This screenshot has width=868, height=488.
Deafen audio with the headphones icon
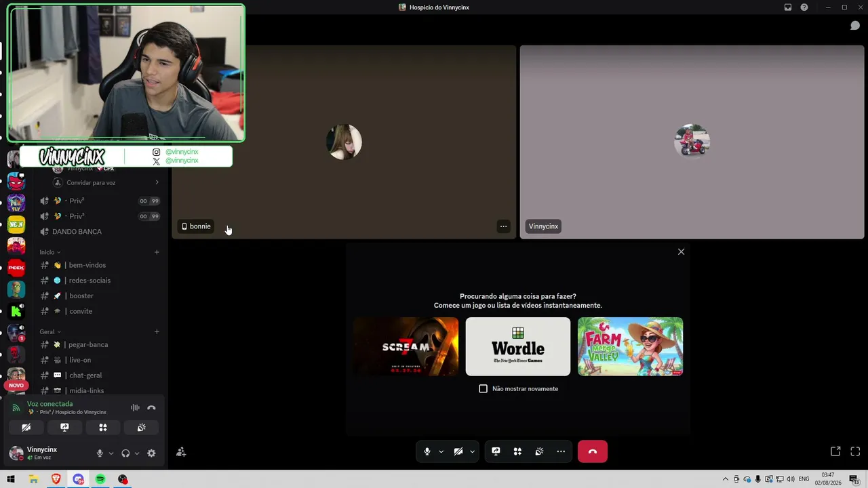(x=125, y=453)
